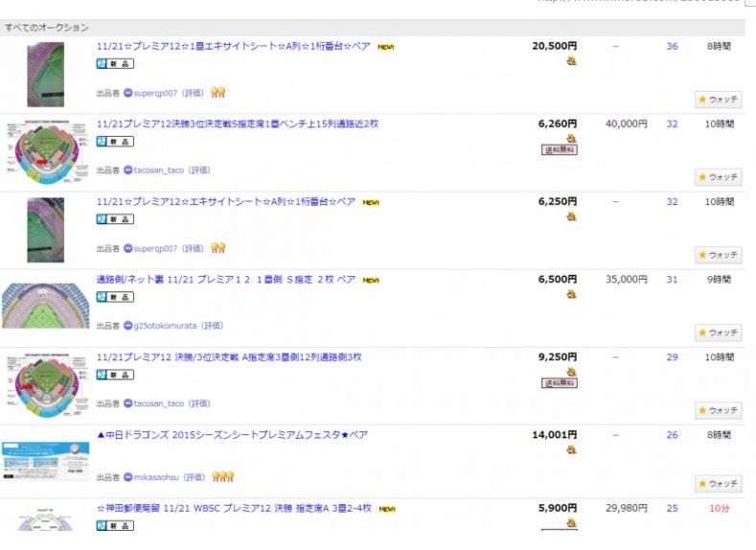Viewport: 756px width, 550px height.
Task: Open the 20,500円 excite seat auction title
Action: click(x=234, y=46)
